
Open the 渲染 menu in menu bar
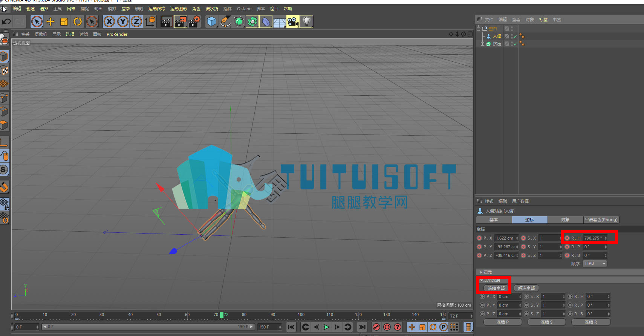click(x=125, y=9)
